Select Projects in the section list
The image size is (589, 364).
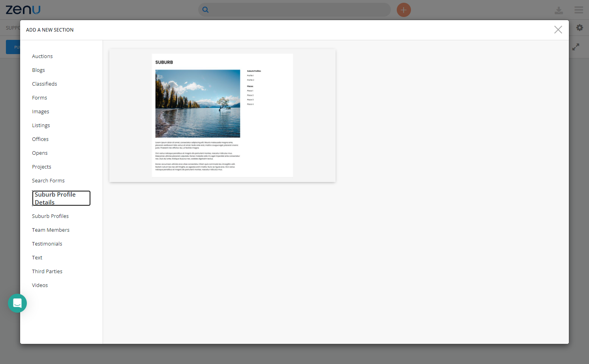point(41,167)
